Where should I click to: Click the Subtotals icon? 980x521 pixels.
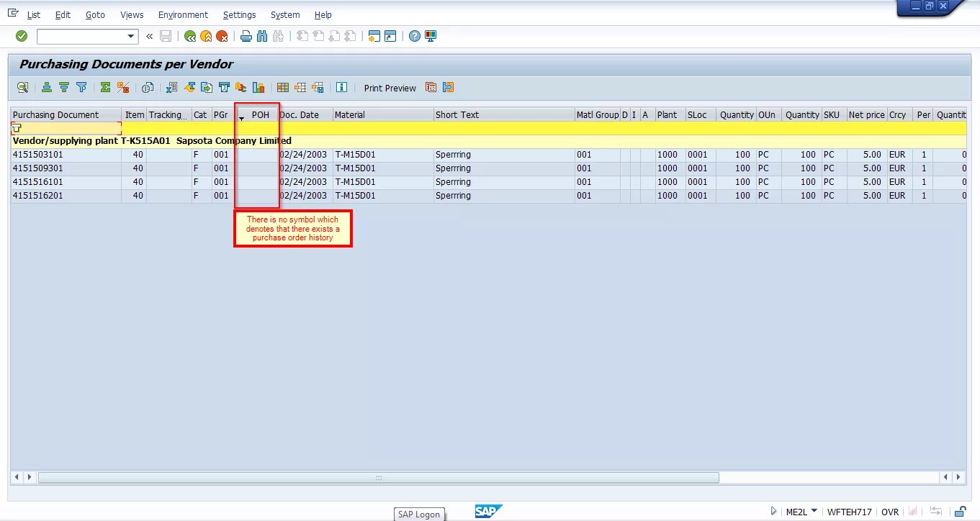123,88
